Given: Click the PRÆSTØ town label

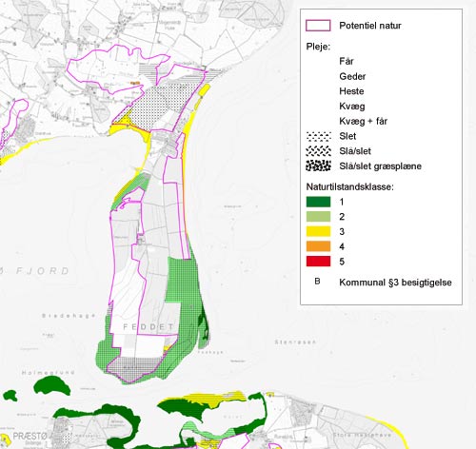Looking at the screenshot, I should tap(30, 437).
